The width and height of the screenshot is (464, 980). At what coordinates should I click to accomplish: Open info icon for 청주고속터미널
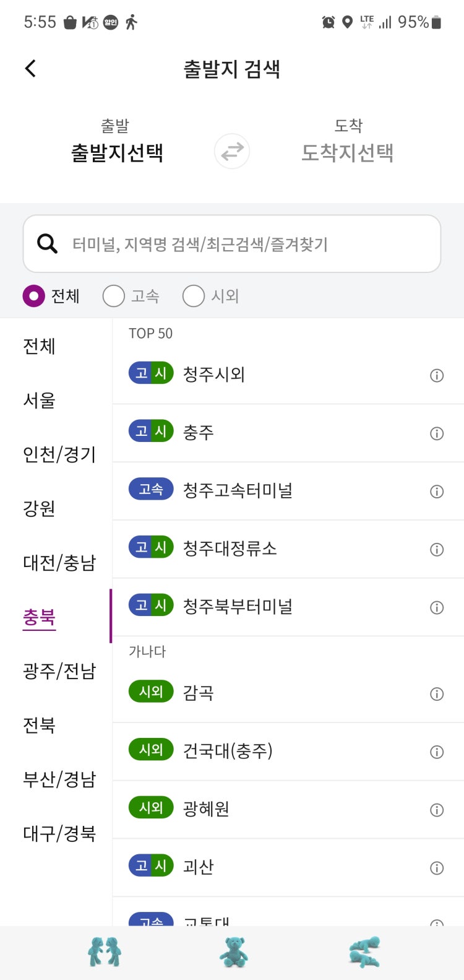(437, 492)
